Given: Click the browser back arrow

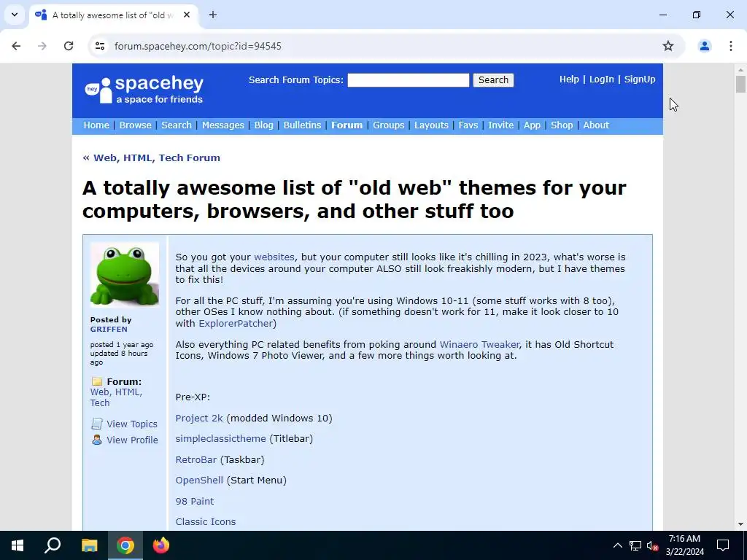Looking at the screenshot, I should (x=16, y=46).
